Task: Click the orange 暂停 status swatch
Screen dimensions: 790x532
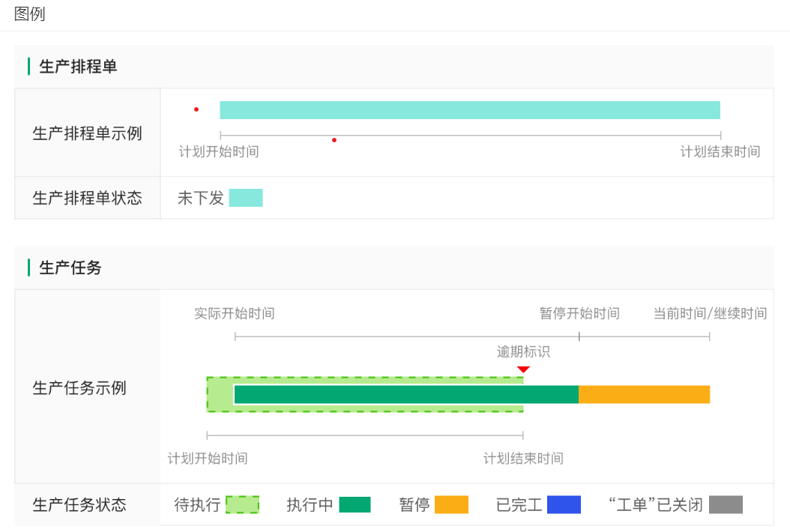Action: click(451, 505)
